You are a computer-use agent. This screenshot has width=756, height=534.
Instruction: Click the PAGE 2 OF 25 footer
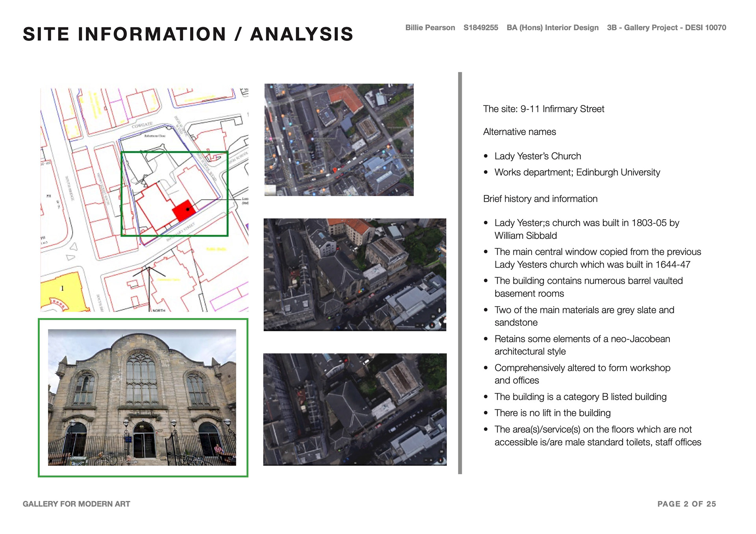click(687, 504)
